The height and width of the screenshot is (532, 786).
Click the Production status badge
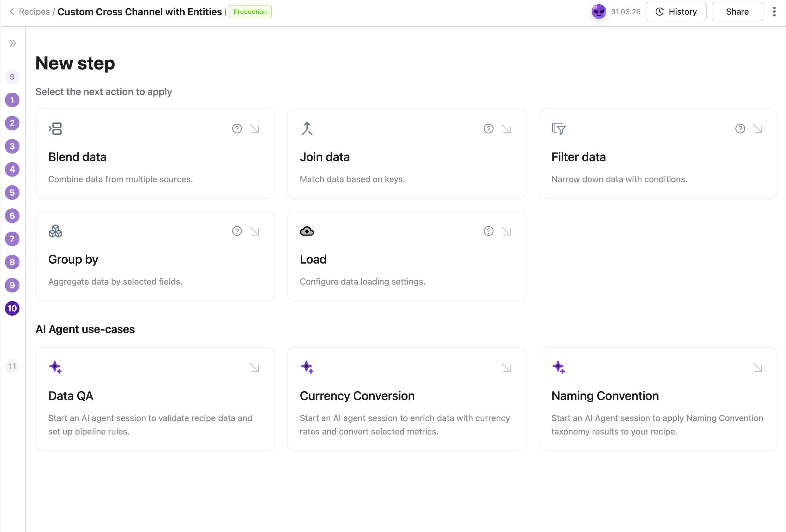click(250, 12)
